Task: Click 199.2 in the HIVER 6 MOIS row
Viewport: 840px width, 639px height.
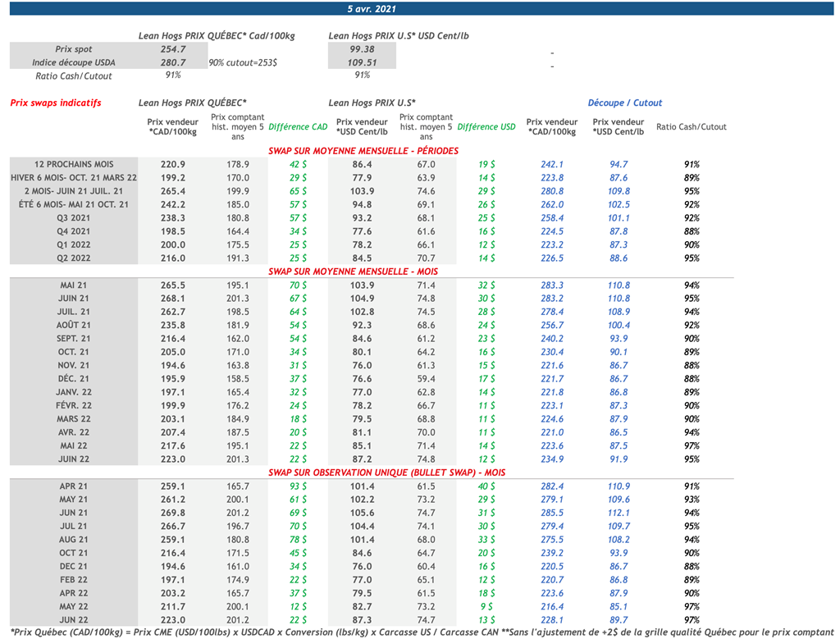Action: point(172,178)
